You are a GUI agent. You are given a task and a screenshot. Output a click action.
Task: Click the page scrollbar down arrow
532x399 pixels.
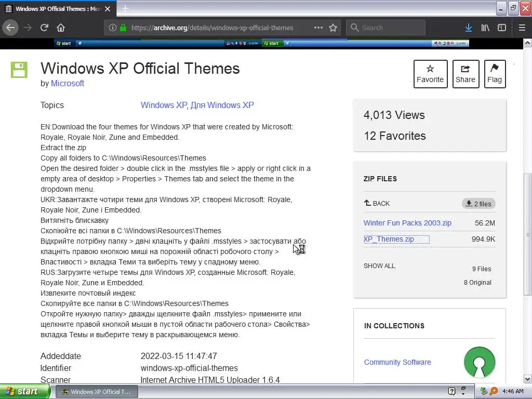click(x=527, y=379)
